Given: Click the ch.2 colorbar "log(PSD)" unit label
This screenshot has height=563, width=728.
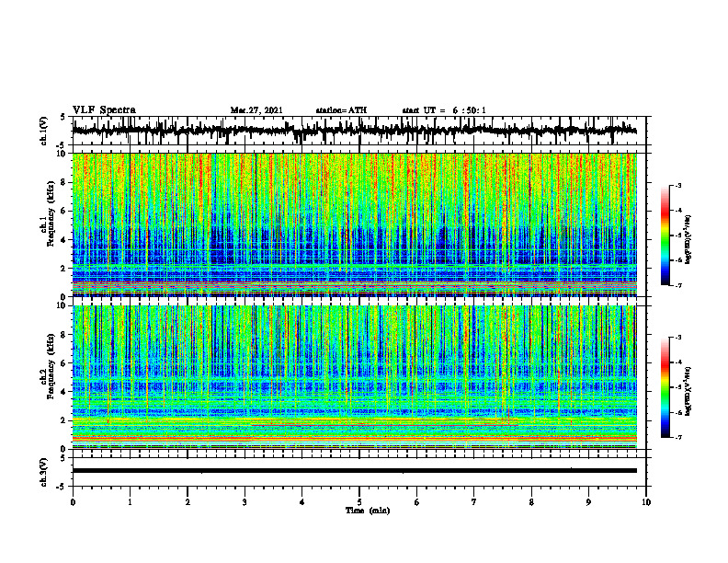Looking at the screenshot, I should click(x=688, y=391).
